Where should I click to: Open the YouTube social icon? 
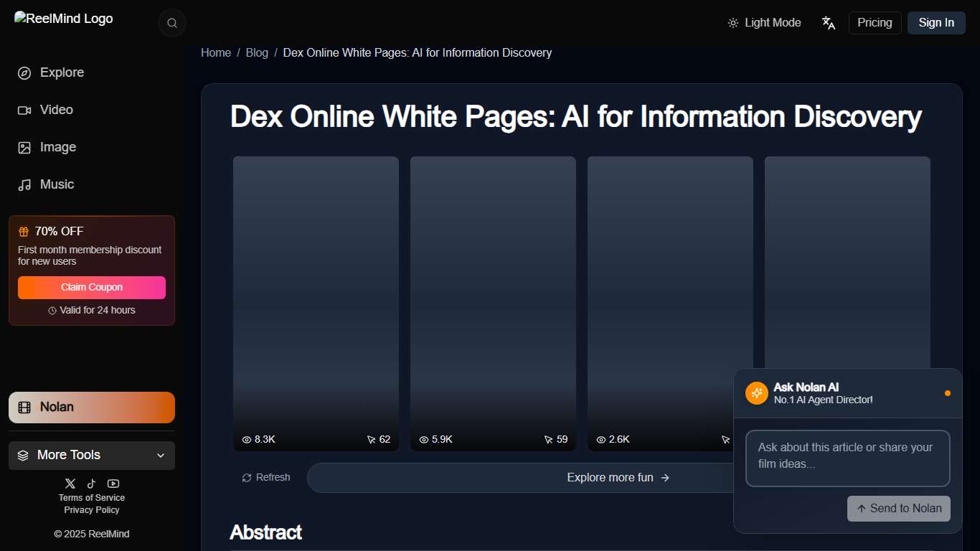point(113,484)
